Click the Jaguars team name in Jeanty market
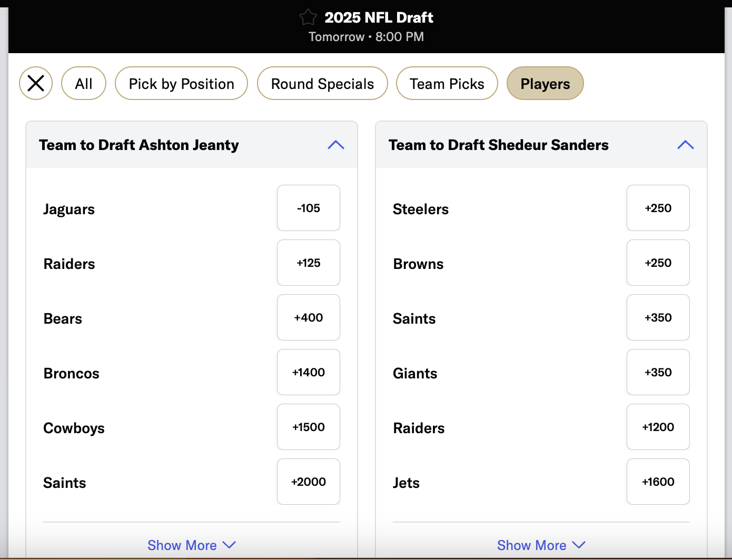Image resolution: width=732 pixels, height=560 pixels. (69, 209)
